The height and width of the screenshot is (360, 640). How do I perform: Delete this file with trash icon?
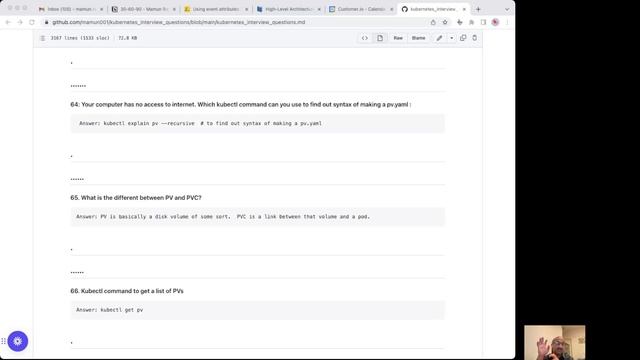click(474, 38)
